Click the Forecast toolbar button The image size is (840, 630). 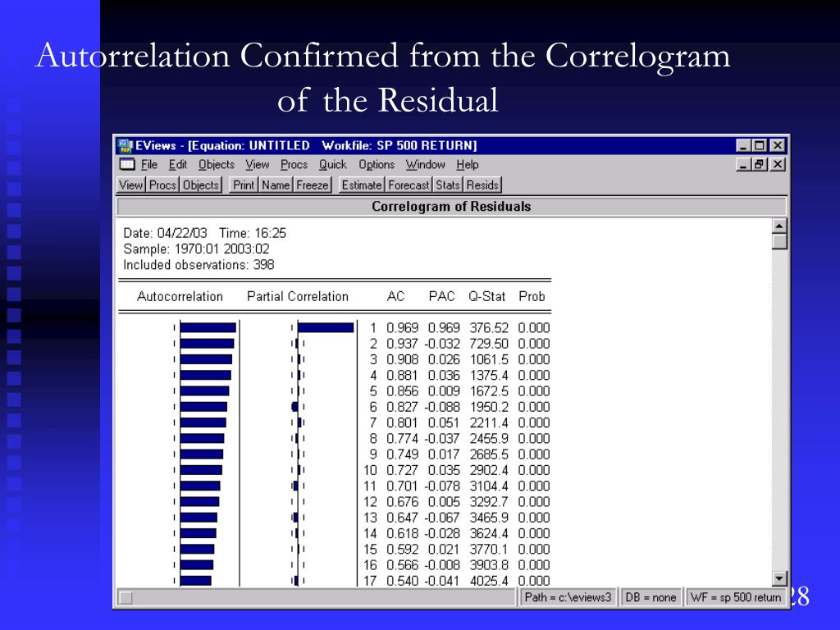coord(409,185)
